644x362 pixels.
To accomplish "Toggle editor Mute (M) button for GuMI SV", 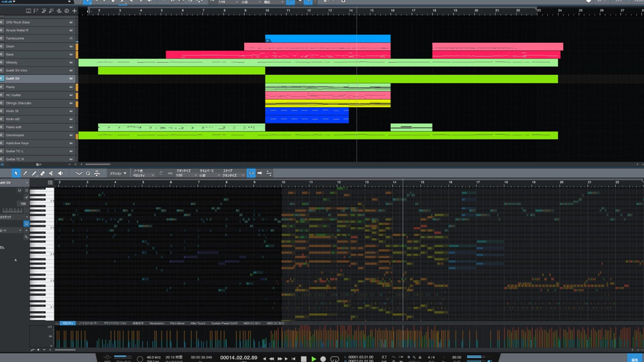I will (x=19, y=190).
